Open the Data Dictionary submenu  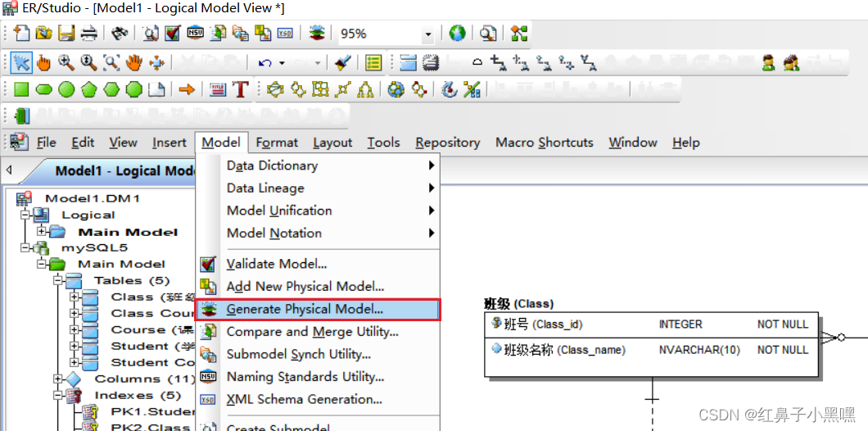(318, 166)
